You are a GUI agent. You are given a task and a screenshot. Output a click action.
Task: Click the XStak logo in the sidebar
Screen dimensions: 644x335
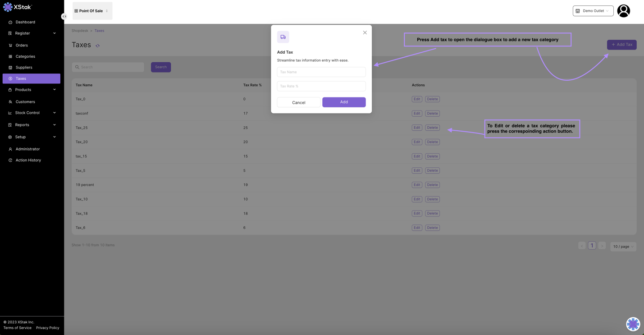click(x=18, y=7)
